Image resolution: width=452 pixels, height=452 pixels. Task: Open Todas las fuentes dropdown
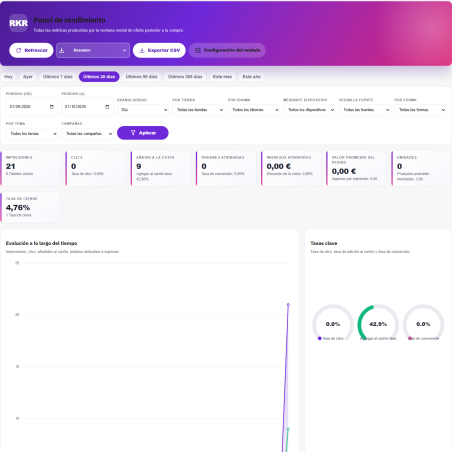[365, 110]
